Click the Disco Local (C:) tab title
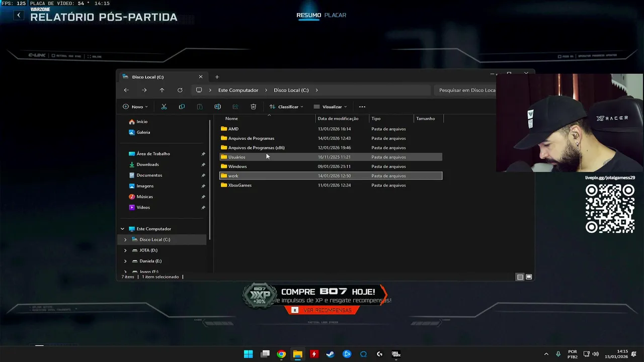This screenshot has height=362, width=644. (148, 77)
